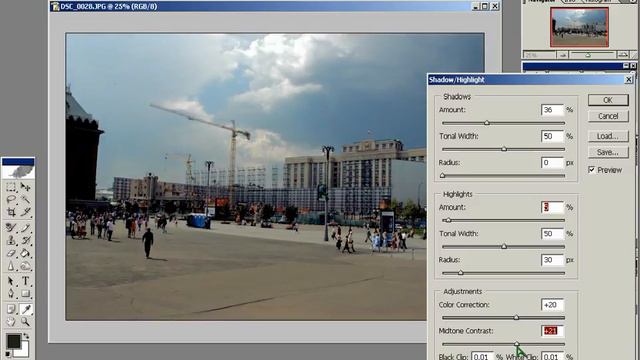The height and width of the screenshot is (360, 640).
Task: Click OK in Shadow/Highlight dialog
Action: click(x=608, y=100)
